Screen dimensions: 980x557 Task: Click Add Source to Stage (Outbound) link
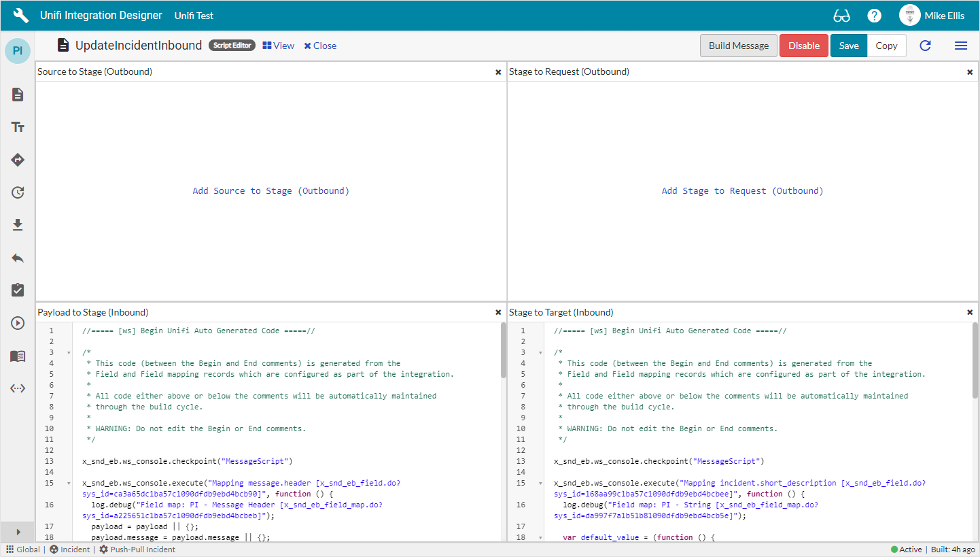click(x=270, y=191)
